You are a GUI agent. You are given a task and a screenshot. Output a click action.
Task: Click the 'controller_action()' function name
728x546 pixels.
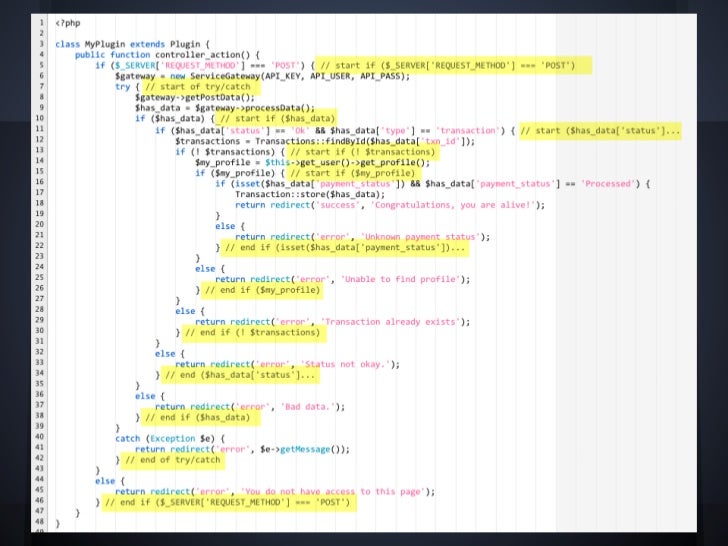[x=202, y=55]
